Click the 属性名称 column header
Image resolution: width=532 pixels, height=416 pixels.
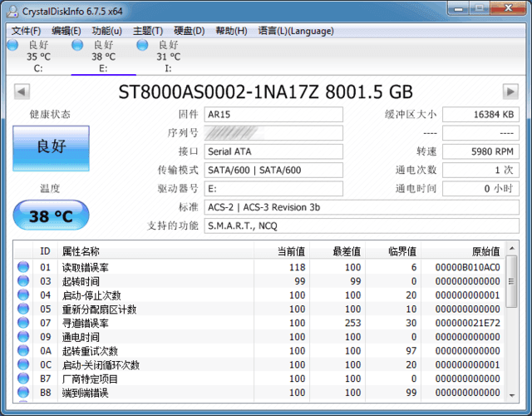click(x=155, y=251)
